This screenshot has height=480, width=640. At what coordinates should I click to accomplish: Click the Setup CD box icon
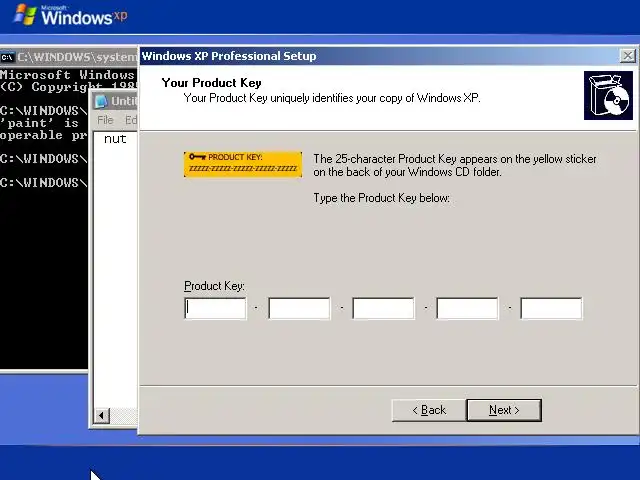pyautogui.click(x=608, y=96)
